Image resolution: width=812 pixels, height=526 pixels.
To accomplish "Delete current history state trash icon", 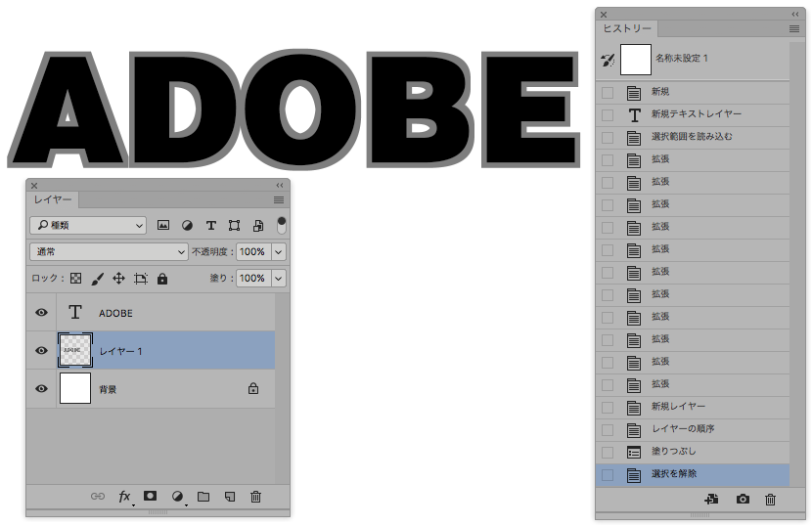I will pyautogui.click(x=771, y=499).
